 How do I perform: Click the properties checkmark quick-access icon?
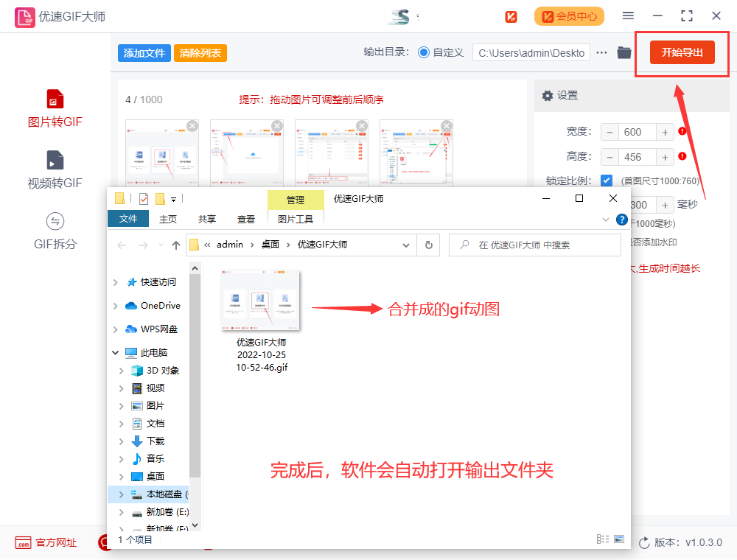(144, 199)
